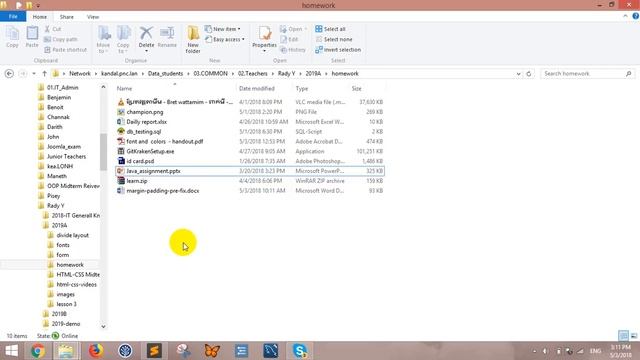This screenshot has width=640, height=360.
Task: Click 03.COMMON in address path
Action: (x=211, y=73)
